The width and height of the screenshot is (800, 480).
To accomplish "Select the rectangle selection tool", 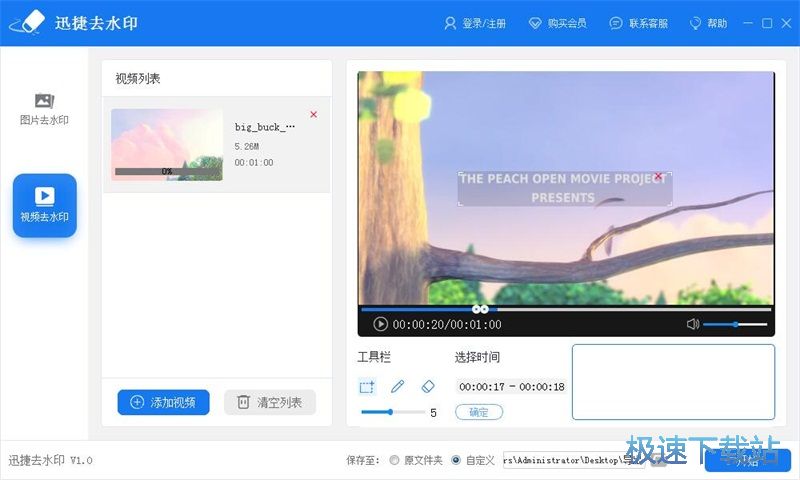I will pos(367,387).
